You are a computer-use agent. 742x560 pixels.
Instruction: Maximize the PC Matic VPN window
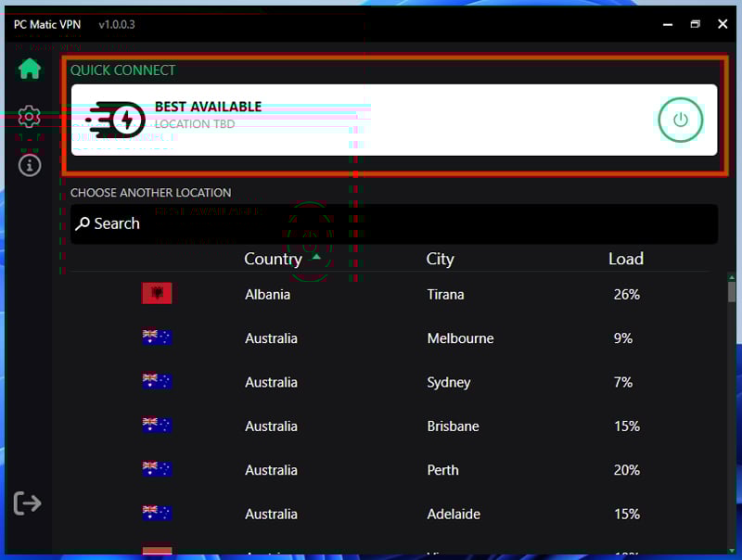[x=695, y=24]
